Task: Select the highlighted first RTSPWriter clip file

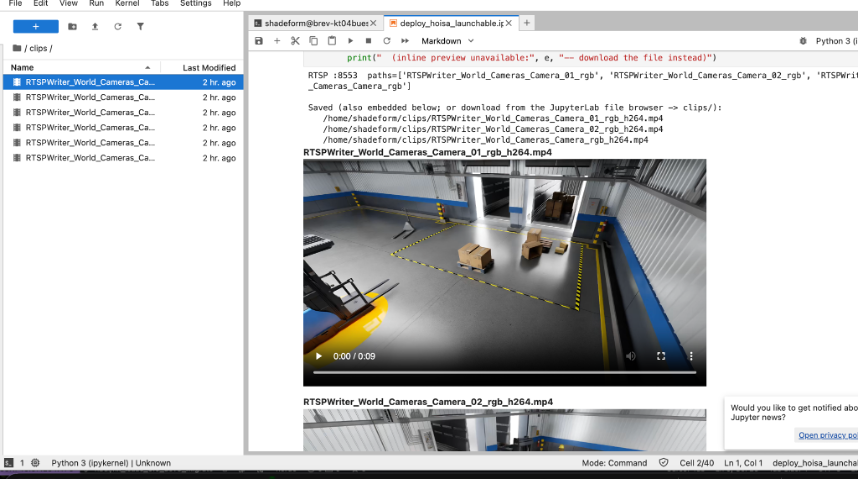Action: point(123,82)
